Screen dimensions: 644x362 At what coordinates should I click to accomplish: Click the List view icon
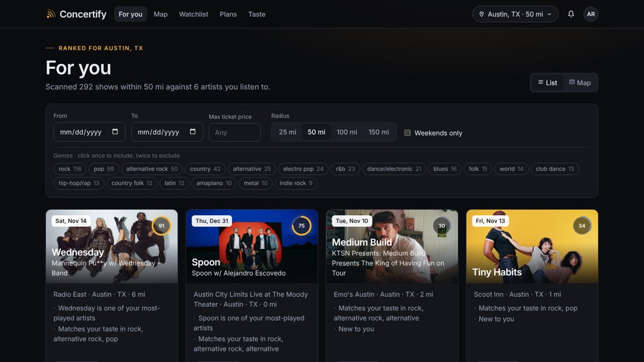(540, 82)
